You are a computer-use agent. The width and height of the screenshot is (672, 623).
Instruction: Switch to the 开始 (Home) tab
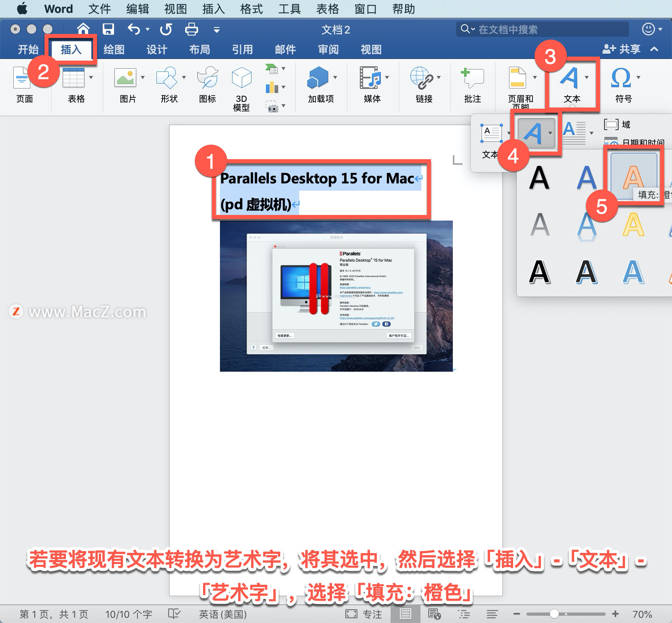28,49
